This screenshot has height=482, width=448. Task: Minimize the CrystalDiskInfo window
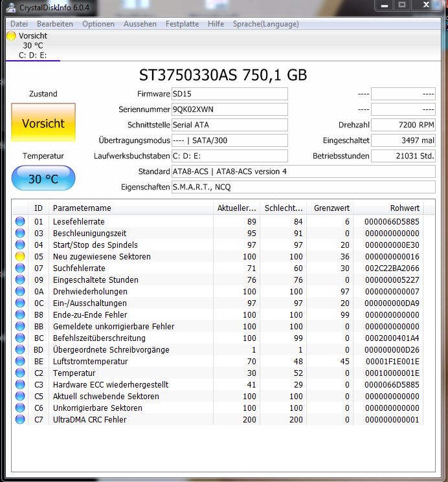(385, 6)
